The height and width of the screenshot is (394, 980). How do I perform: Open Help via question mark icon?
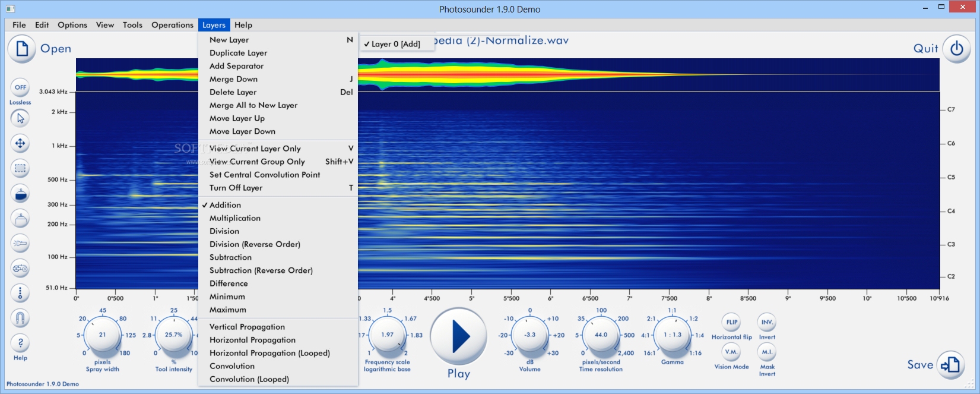click(x=20, y=343)
